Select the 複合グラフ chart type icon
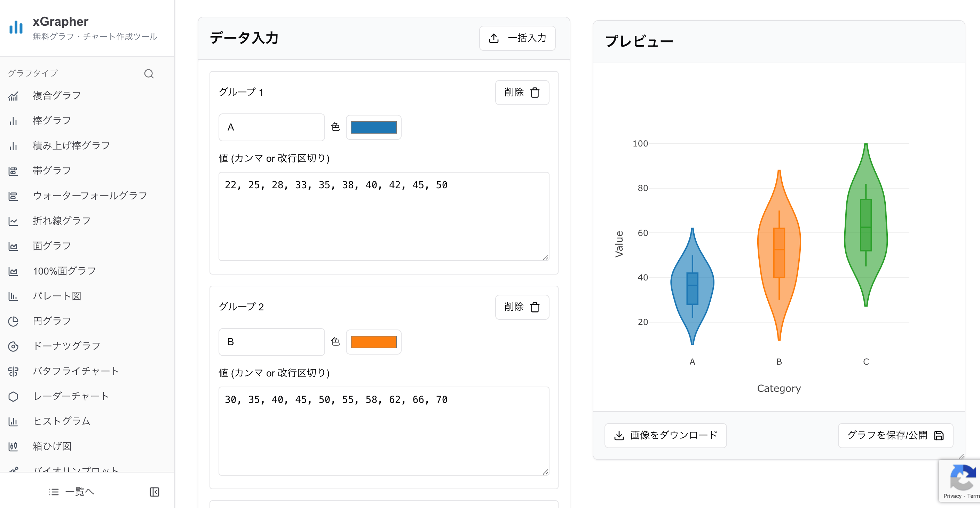Image resolution: width=980 pixels, height=508 pixels. coord(14,96)
